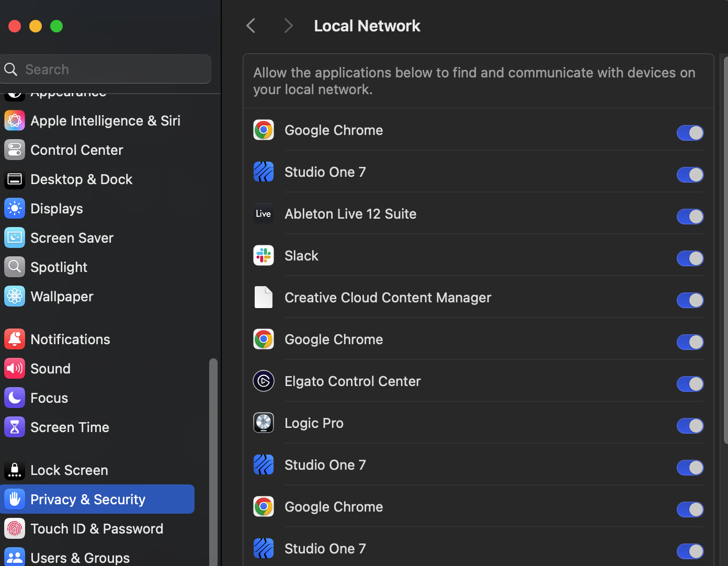Image resolution: width=728 pixels, height=566 pixels.
Task: Click the sidebar Search field
Action: click(105, 69)
